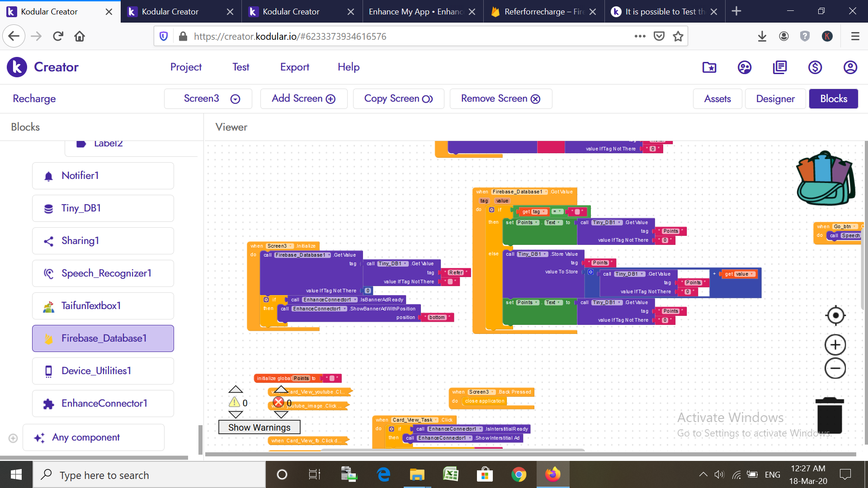Expand the Any component section
Image resolution: width=868 pixels, height=488 pixels.
[13, 438]
